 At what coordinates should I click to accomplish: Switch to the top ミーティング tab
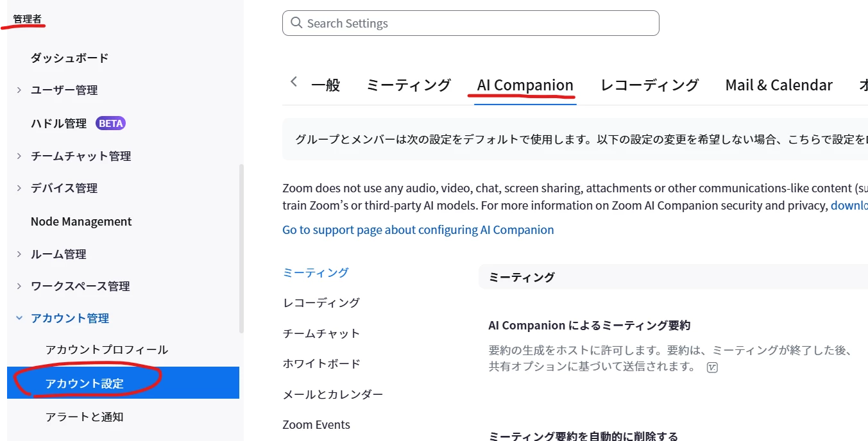409,85
